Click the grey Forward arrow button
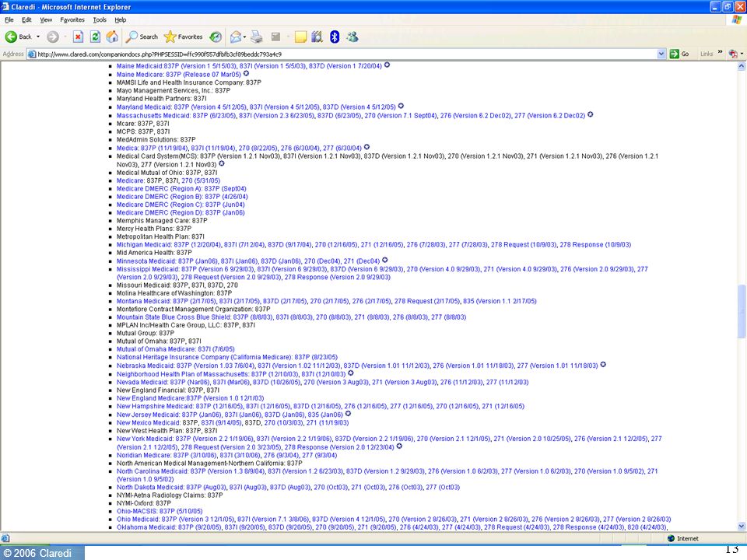 pyautogui.click(x=52, y=37)
